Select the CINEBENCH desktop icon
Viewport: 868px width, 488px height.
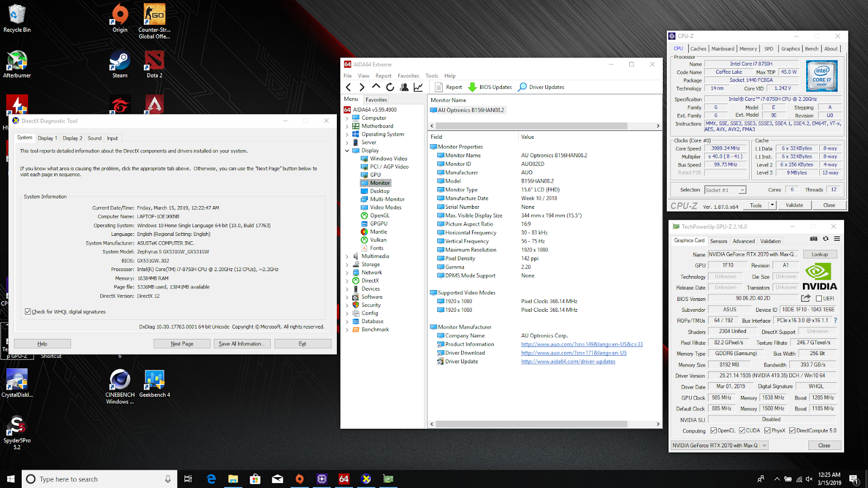click(120, 386)
